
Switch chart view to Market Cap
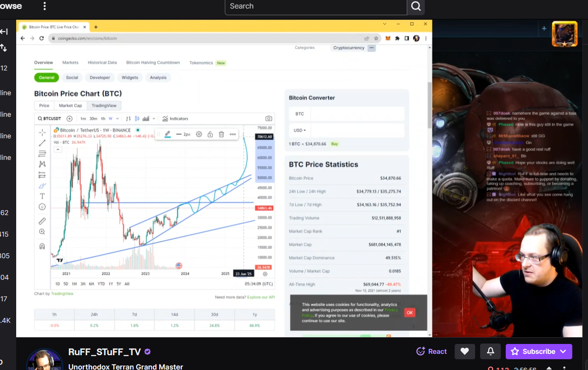(x=71, y=106)
